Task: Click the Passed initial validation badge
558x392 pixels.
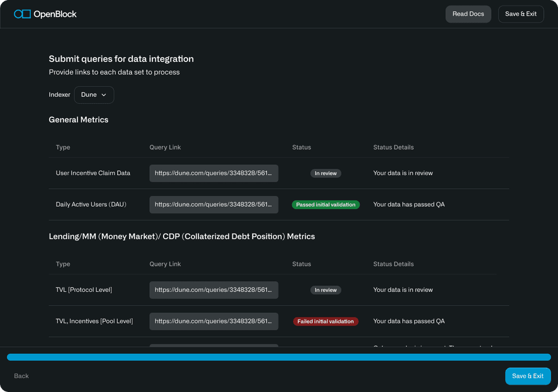Action: point(326,205)
